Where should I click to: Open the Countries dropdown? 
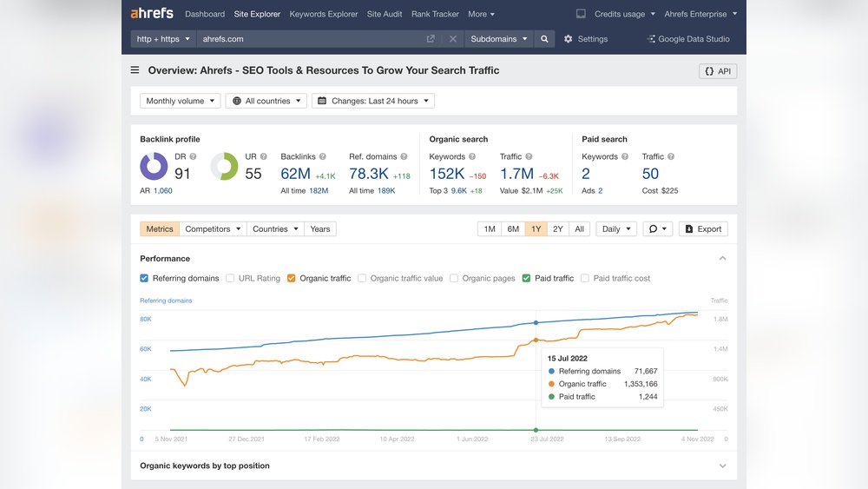[x=275, y=228]
